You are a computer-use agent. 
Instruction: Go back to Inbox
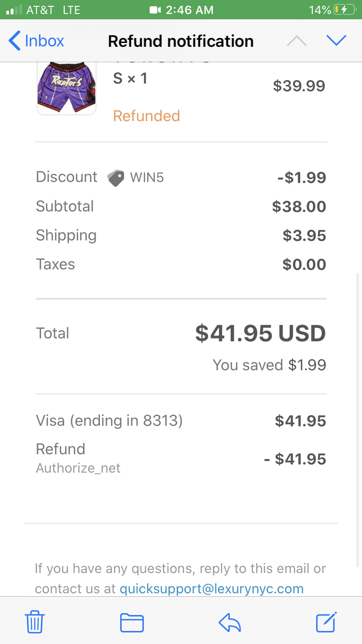(x=37, y=41)
